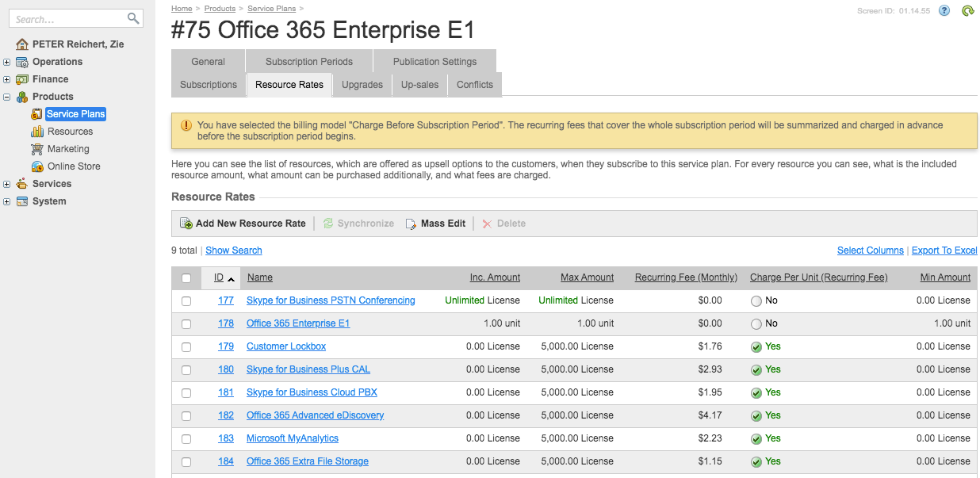Screen dimensions: 980x478
Task: Select Online Store in the sidebar
Action: coord(74,166)
